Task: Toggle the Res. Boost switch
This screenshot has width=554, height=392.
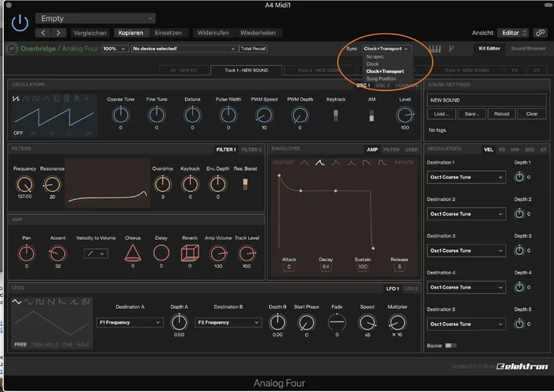Action: (245, 183)
